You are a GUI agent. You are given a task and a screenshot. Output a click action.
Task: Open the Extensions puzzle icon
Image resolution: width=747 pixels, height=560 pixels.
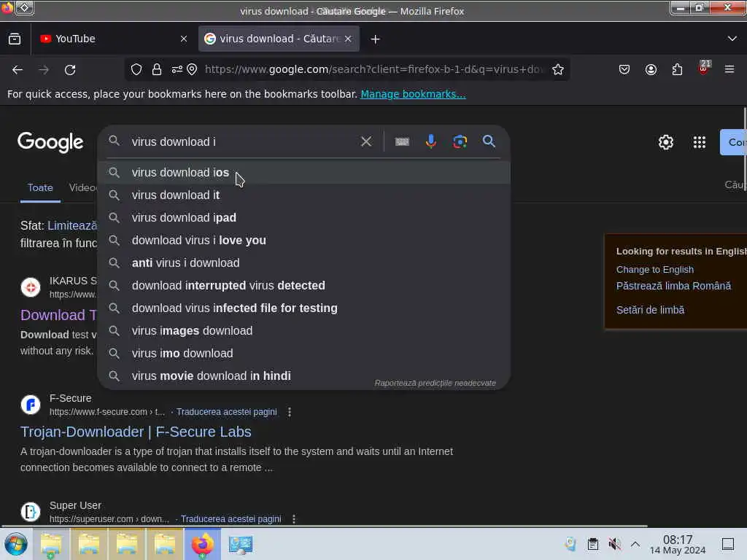[677, 69]
